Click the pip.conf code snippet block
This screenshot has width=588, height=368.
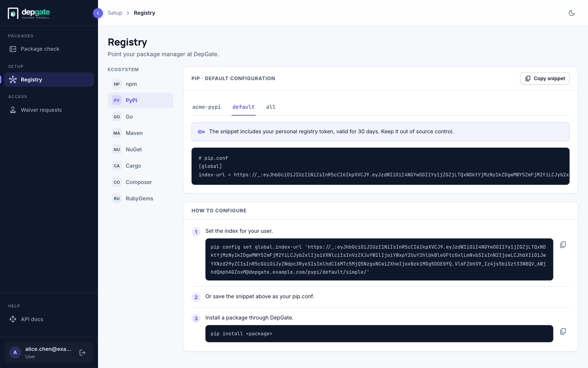tap(380, 166)
